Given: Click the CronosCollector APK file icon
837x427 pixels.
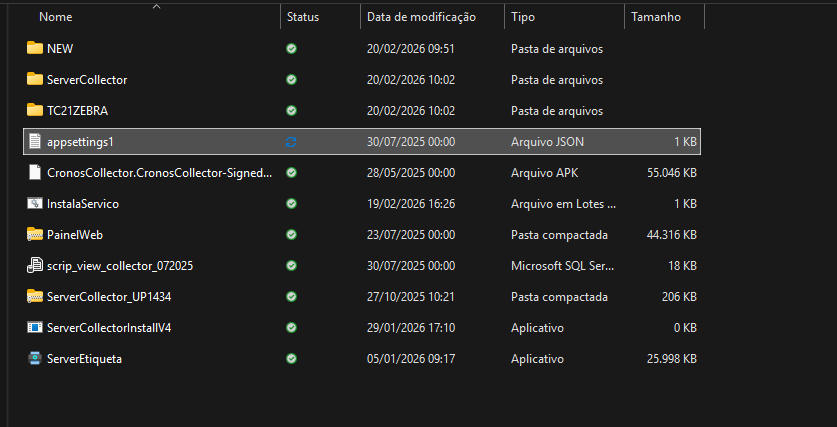Looking at the screenshot, I should [35, 173].
